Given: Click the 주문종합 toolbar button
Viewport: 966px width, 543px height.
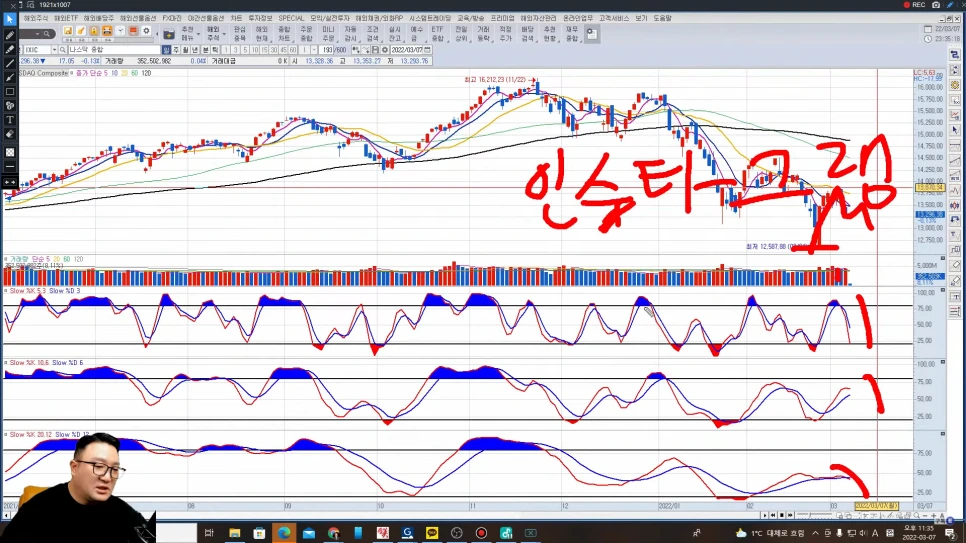Looking at the screenshot, I should [x=306, y=34].
